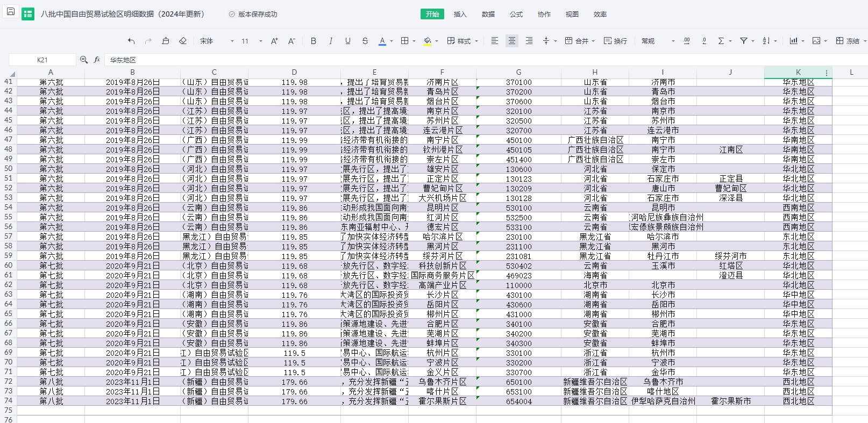Open the 样式 styles menu
868x423 pixels.
(x=463, y=41)
